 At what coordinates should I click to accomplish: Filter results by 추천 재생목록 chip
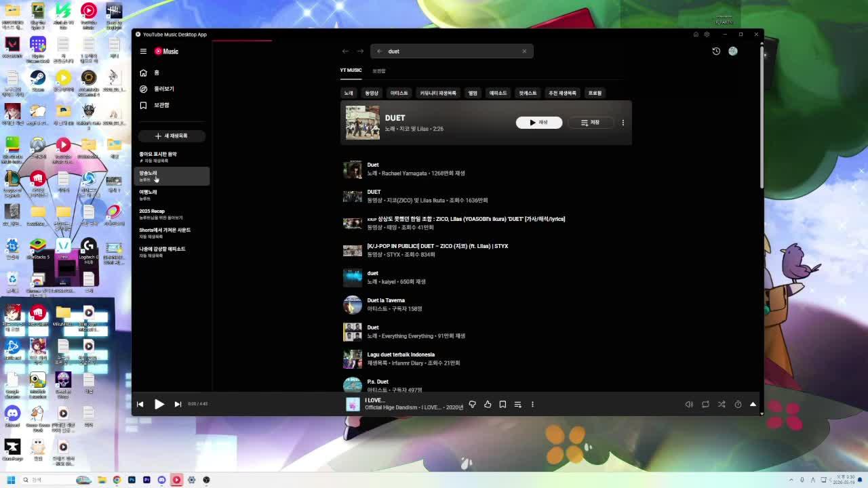pyautogui.click(x=562, y=93)
